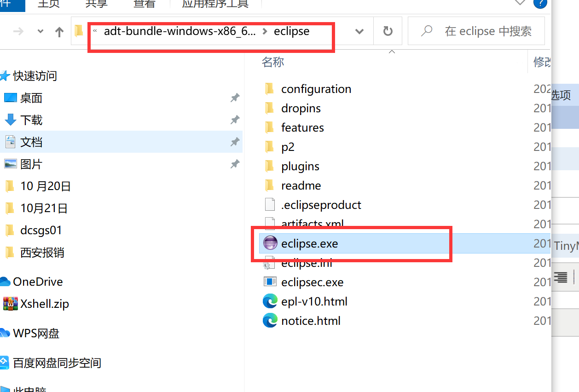Click the eclipse breadcrumb in address bar

click(291, 31)
